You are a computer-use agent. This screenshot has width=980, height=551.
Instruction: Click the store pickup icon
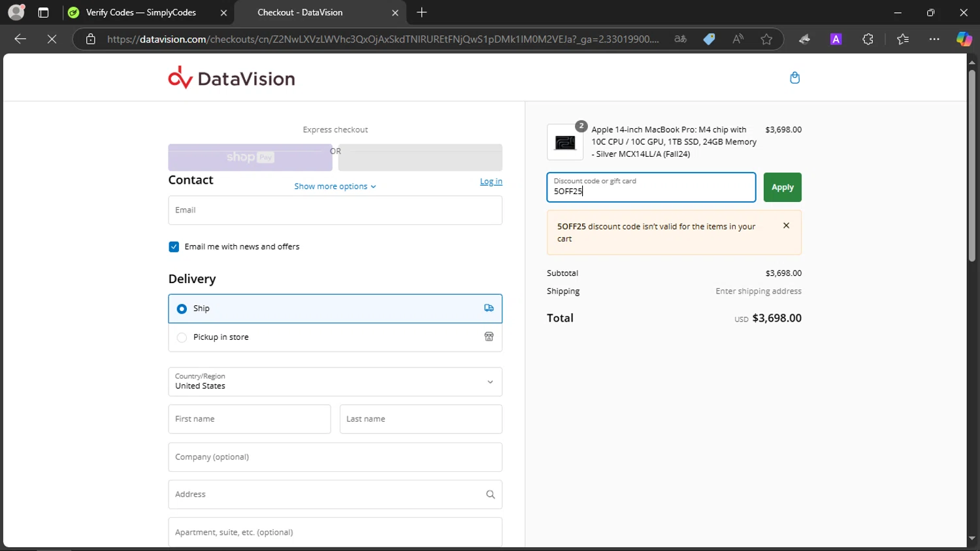tap(489, 337)
